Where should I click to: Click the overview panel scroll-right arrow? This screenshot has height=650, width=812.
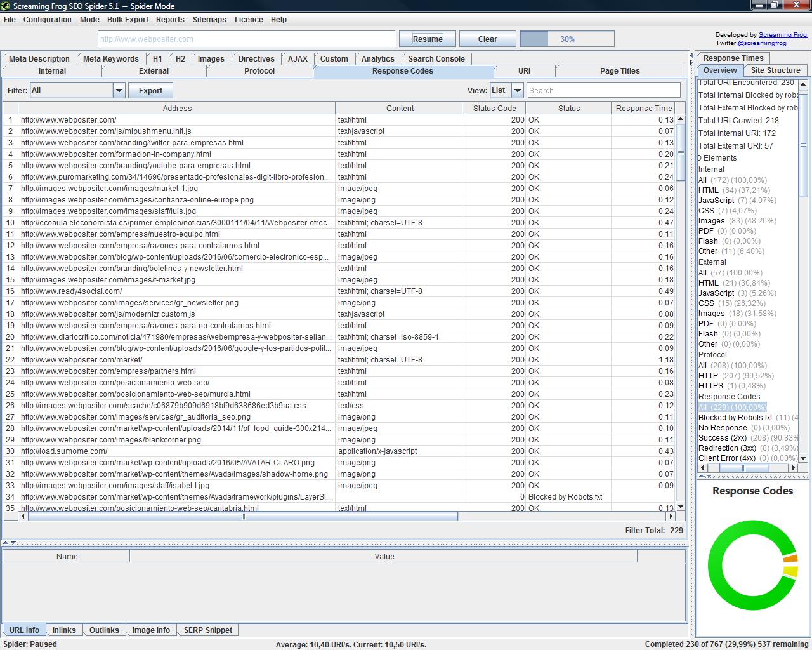[x=793, y=468]
